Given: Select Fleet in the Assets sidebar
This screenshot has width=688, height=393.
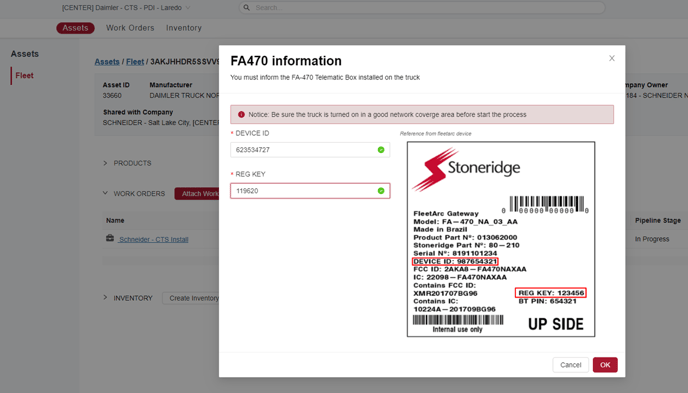Looking at the screenshot, I should 25,75.
